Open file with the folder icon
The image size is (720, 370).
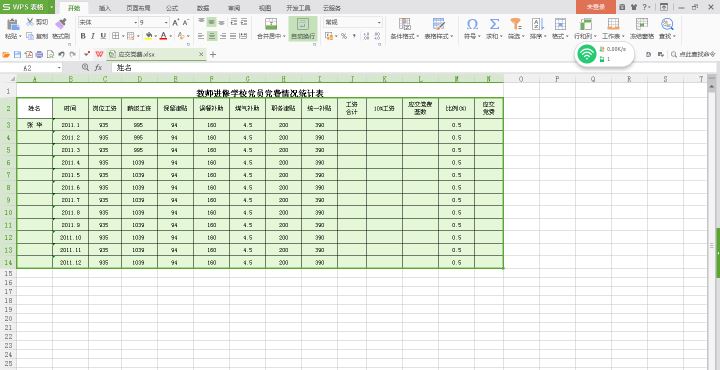coord(6,54)
